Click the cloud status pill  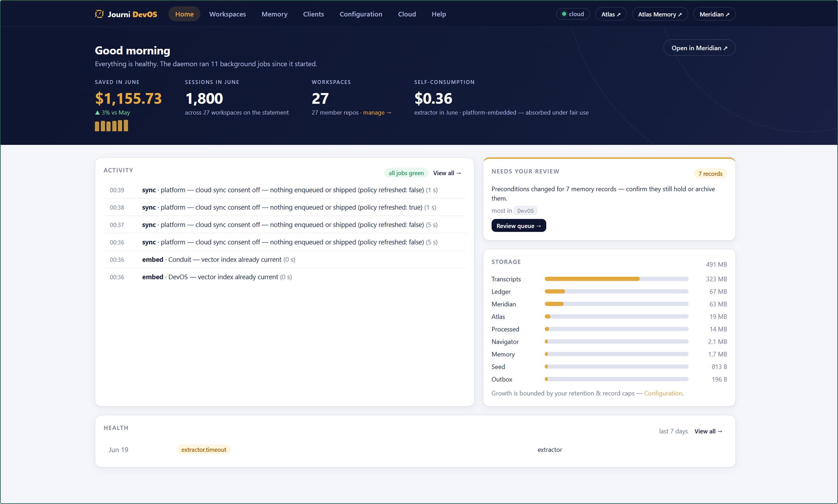pyautogui.click(x=573, y=14)
